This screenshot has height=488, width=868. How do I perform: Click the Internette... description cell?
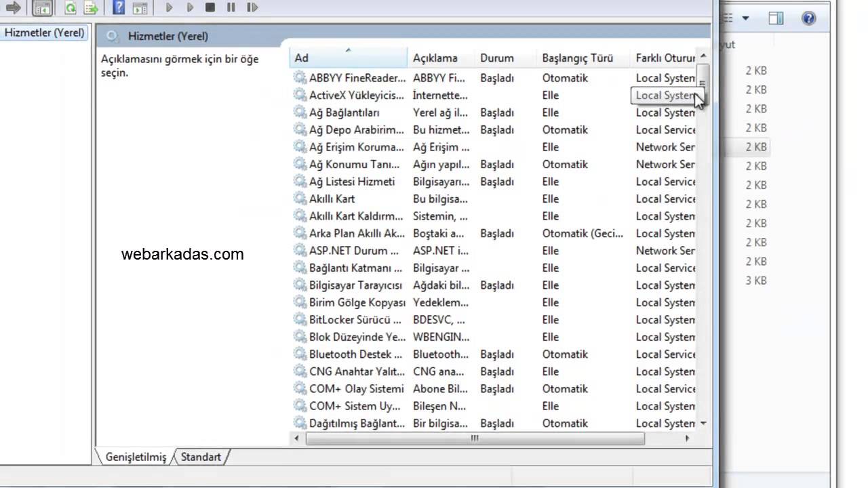click(x=440, y=95)
